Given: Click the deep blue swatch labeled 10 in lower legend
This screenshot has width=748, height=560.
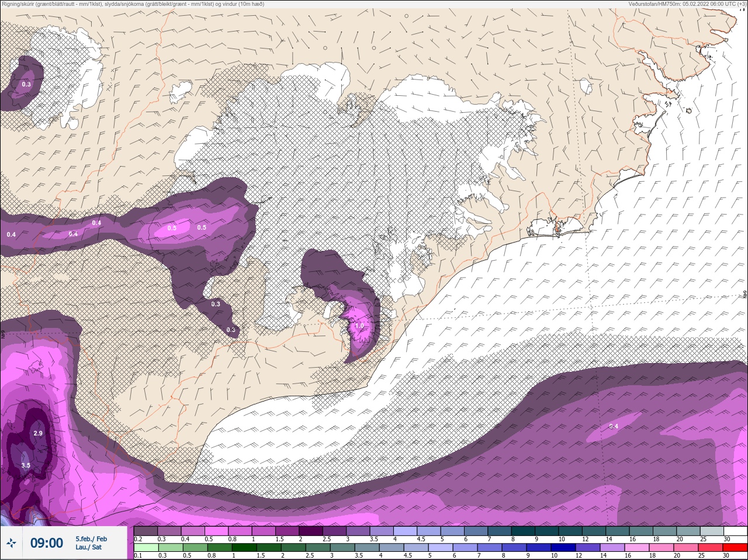Looking at the screenshot, I should coord(563,547).
